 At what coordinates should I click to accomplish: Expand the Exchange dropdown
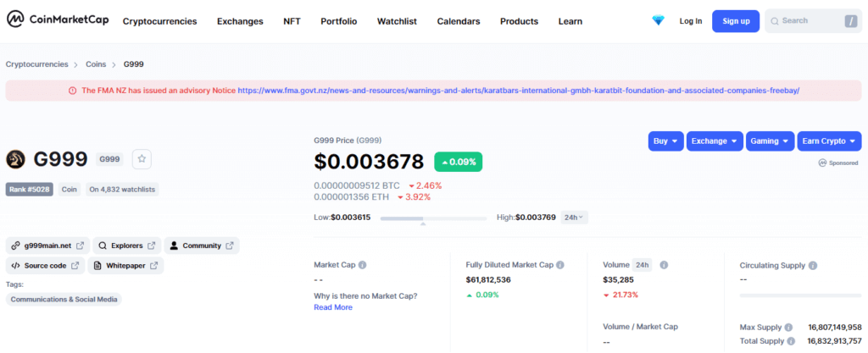tap(715, 141)
